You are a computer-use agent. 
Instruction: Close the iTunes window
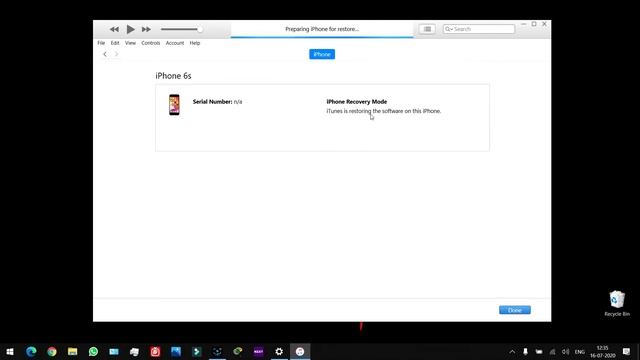tap(544, 24)
